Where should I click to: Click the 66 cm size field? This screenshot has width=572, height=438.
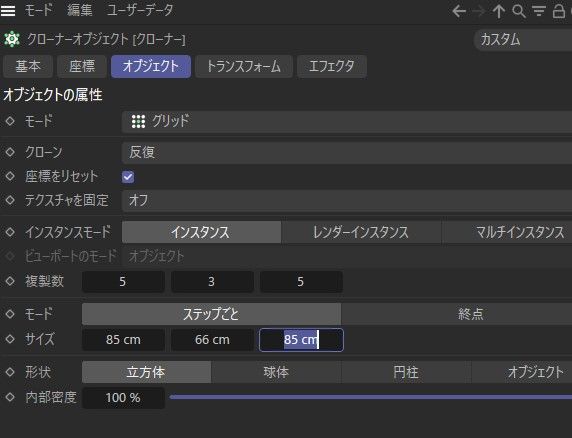[212, 340]
